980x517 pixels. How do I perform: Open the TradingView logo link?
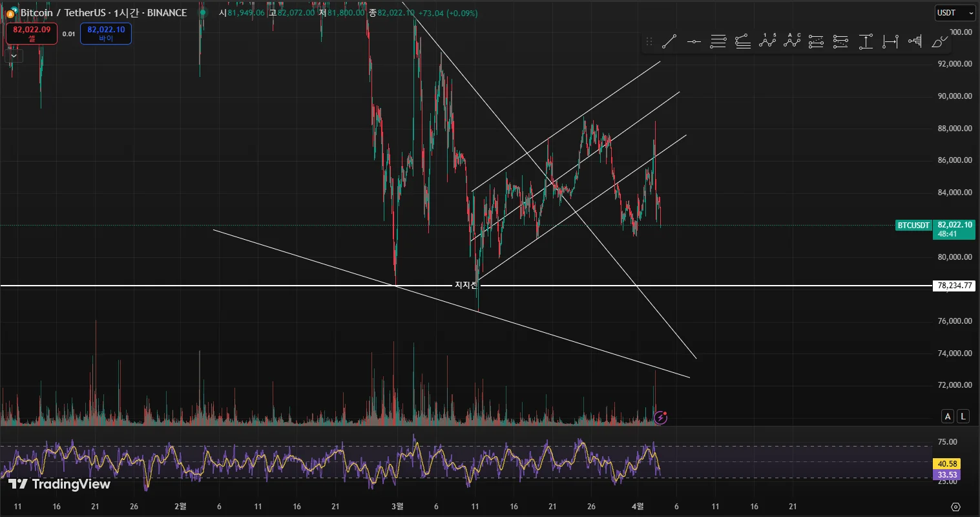pyautogui.click(x=59, y=484)
